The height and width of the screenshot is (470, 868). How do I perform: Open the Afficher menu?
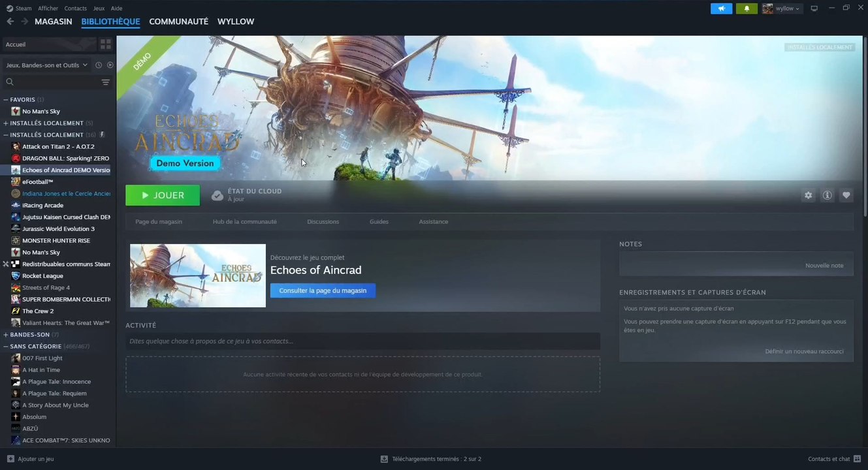(48, 8)
